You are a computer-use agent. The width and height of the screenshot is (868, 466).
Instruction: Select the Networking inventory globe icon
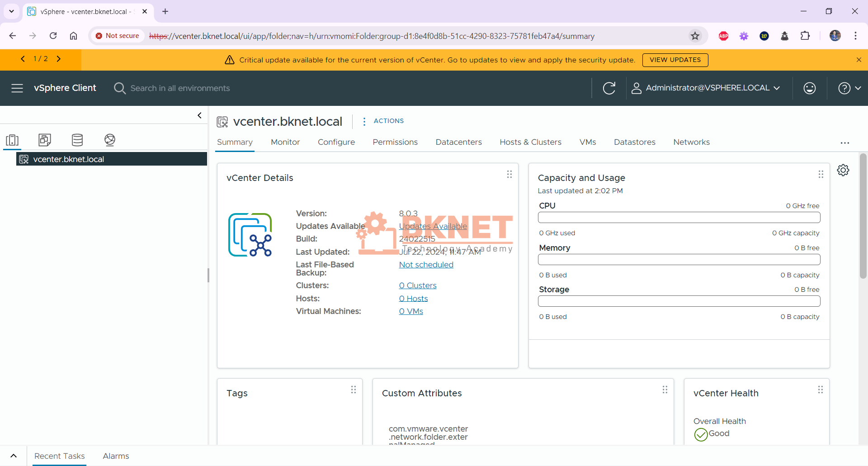pos(110,140)
